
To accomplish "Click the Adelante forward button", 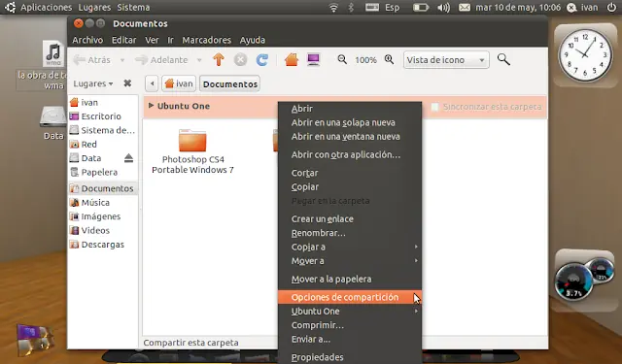I will pos(162,60).
